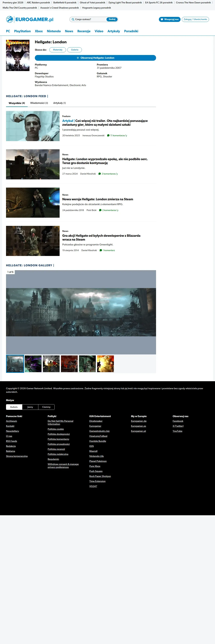Click the Wesprzyj nas button
Image resolution: width=215 pixels, height=644 pixels.
tap(169, 19)
